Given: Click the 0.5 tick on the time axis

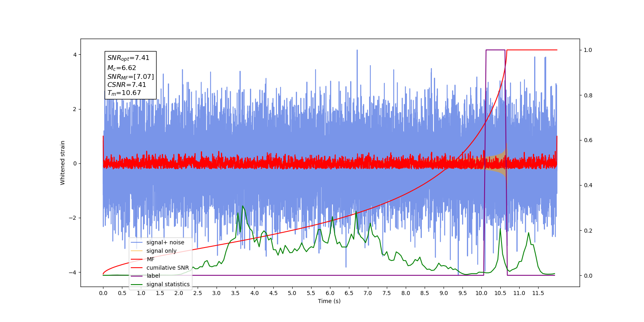Looking at the screenshot, I should coord(122,293).
